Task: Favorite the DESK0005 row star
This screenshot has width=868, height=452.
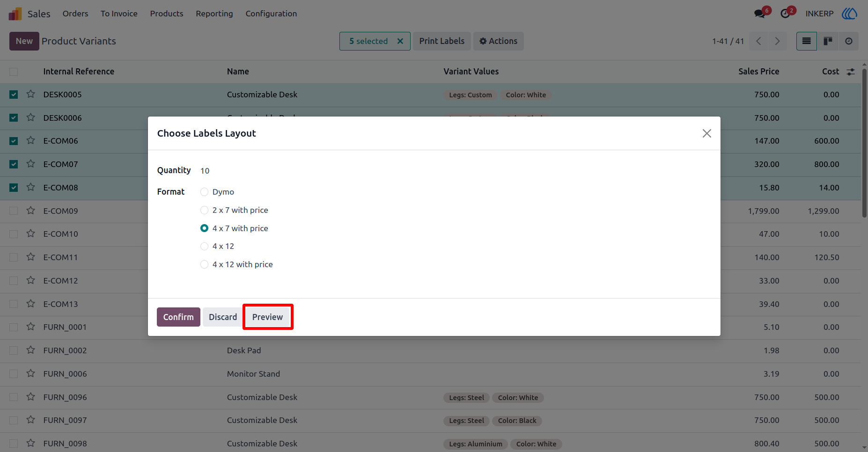Action: (31, 94)
